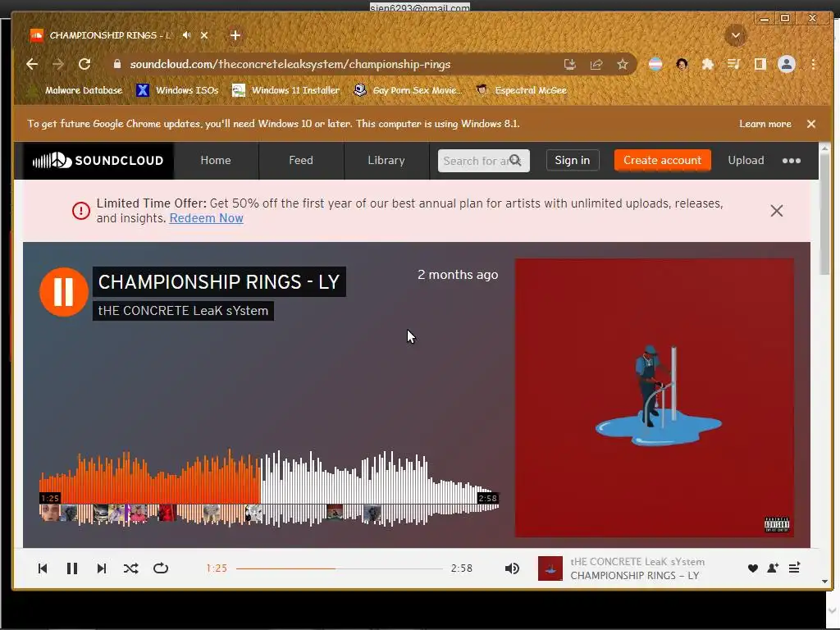
Task: Click the avatar face extension icon
Action: [x=682, y=64]
